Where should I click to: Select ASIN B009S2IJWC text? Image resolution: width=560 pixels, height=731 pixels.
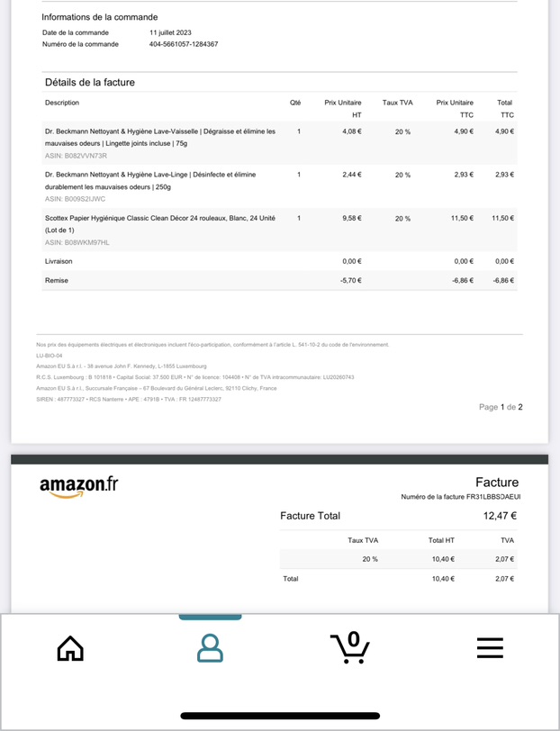point(75,199)
